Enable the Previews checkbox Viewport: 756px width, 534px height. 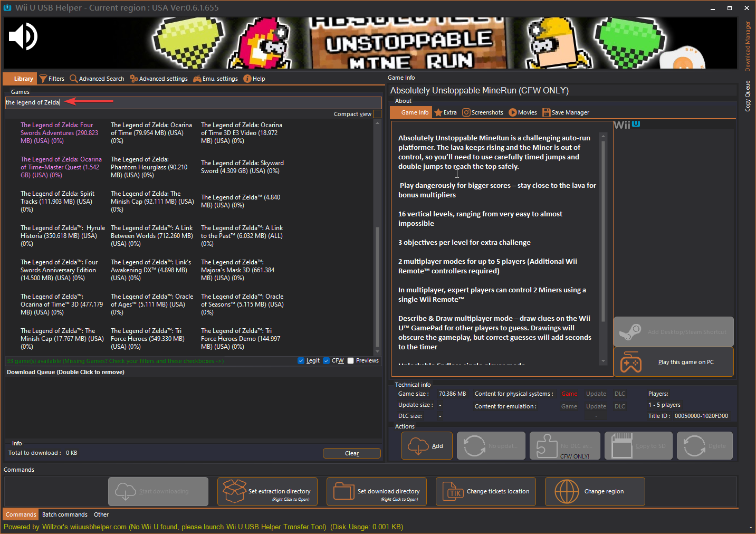click(x=350, y=360)
